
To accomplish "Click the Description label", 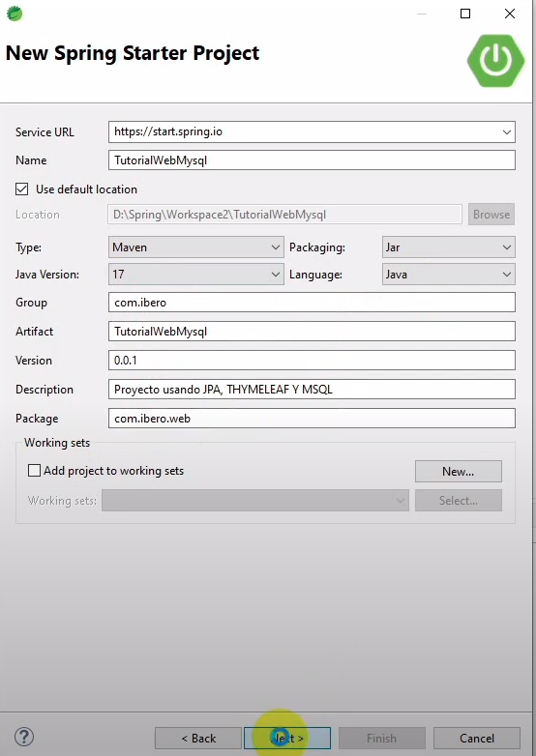I will (45, 389).
